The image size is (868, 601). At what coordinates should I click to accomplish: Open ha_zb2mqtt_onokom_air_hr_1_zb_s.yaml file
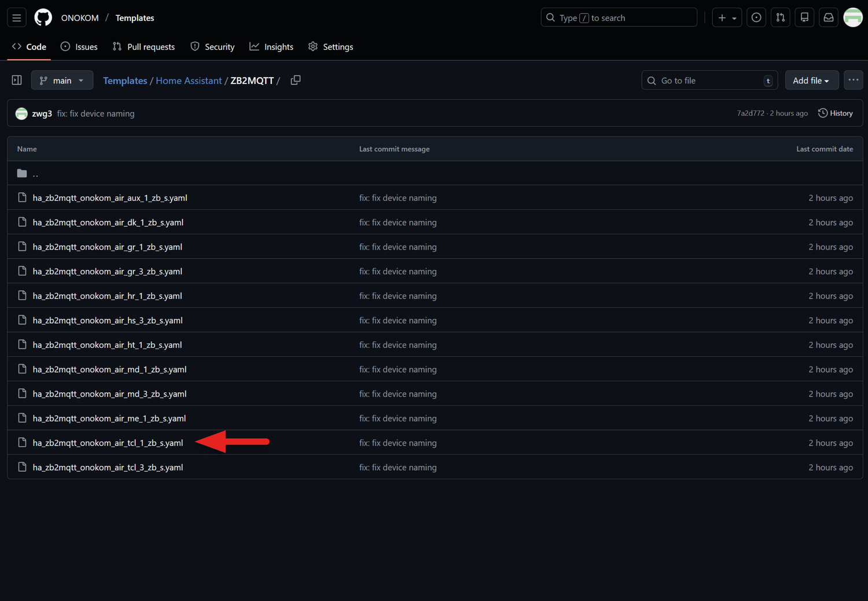click(108, 296)
